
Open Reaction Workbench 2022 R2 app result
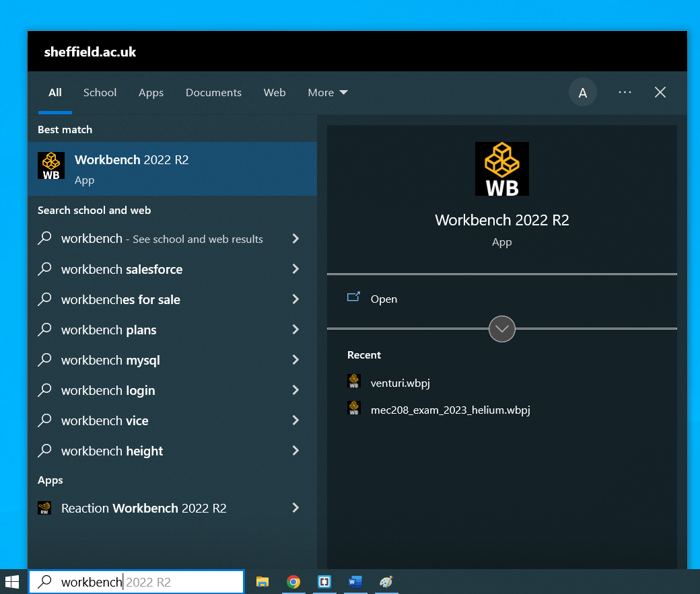pos(144,509)
